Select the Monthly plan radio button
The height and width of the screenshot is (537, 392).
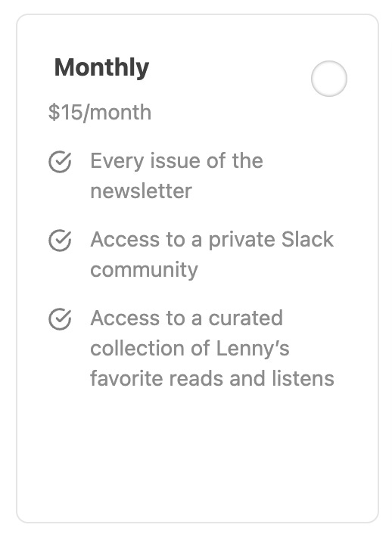coord(329,79)
